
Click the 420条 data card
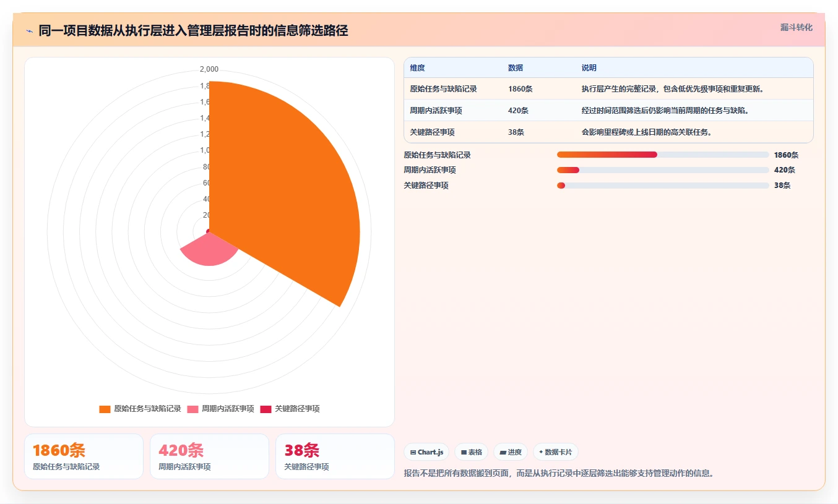pos(209,456)
